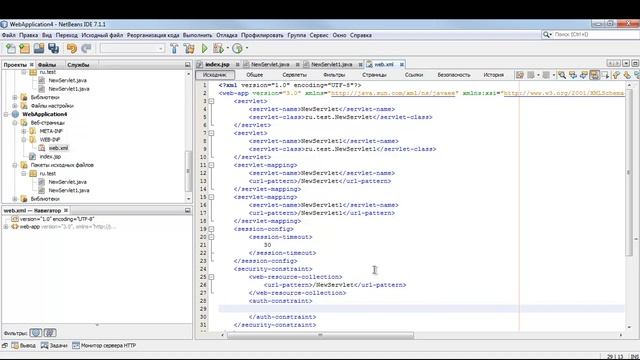Switch to Общее view of web.xml
The width and height of the screenshot is (640, 360).
click(x=254, y=75)
